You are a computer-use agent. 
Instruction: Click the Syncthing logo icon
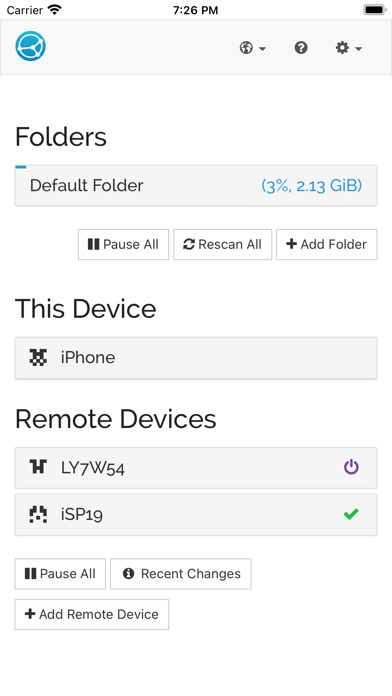[x=31, y=46]
